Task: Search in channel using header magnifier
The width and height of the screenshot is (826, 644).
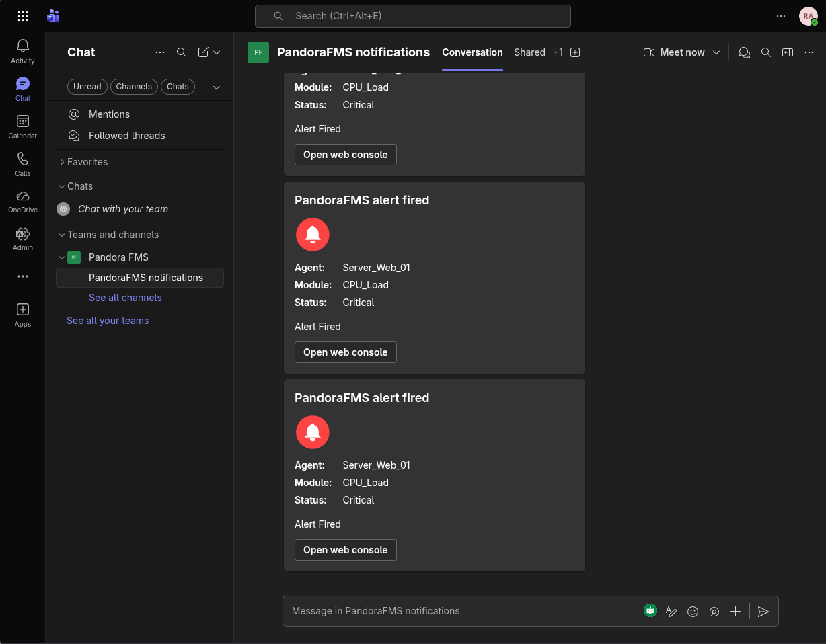Action: pyautogui.click(x=766, y=52)
